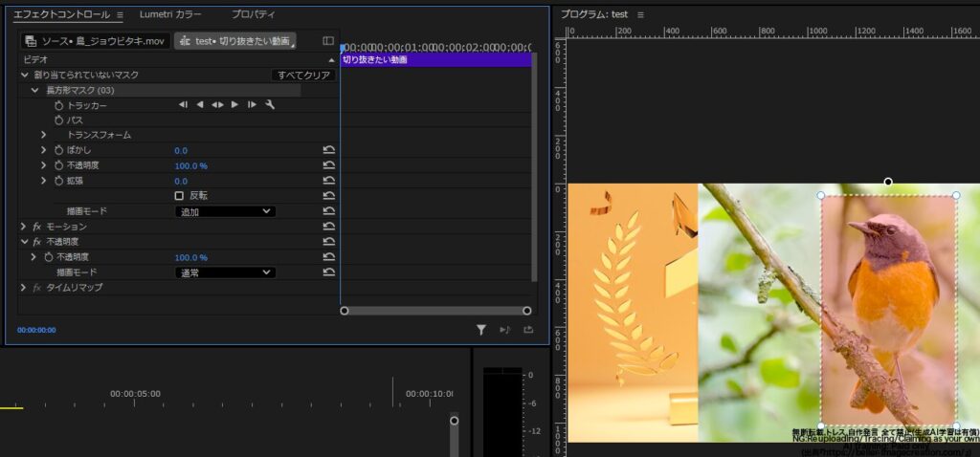Collapse the 長方形マスク (03) group

click(x=35, y=90)
